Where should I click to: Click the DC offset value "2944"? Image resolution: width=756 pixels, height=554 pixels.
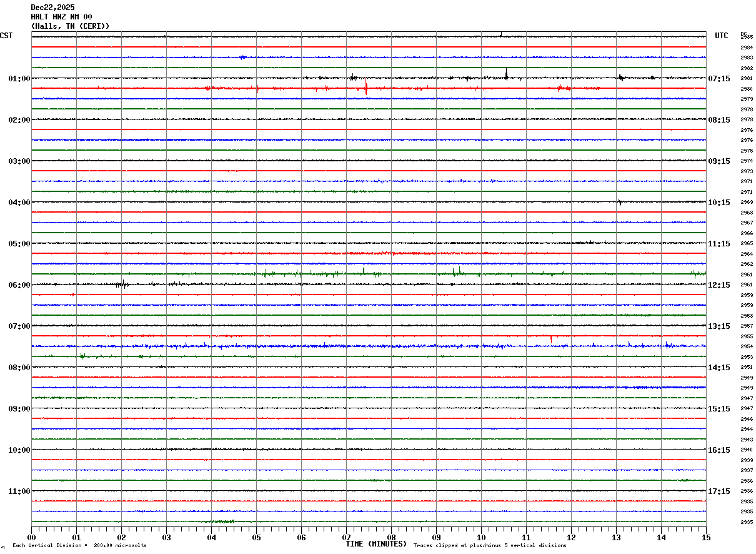coord(747,430)
